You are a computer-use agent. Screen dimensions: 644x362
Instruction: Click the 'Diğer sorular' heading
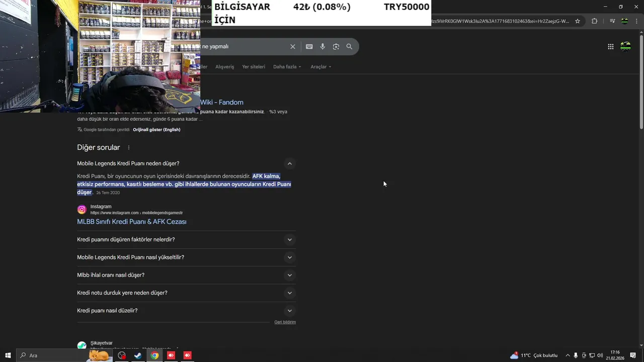click(x=99, y=148)
